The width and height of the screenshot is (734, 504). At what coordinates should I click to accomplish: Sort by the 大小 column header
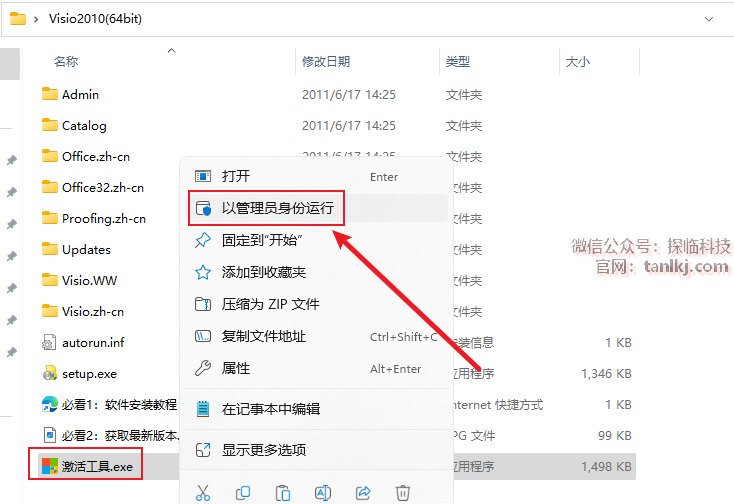pyautogui.click(x=578, y=61)
